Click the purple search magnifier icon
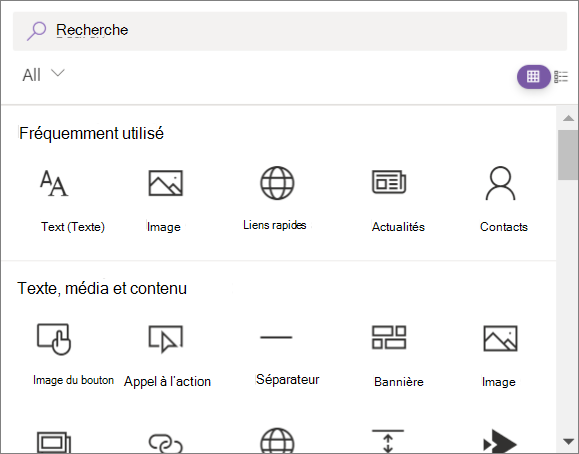579x454 pixels. (36, 31)
